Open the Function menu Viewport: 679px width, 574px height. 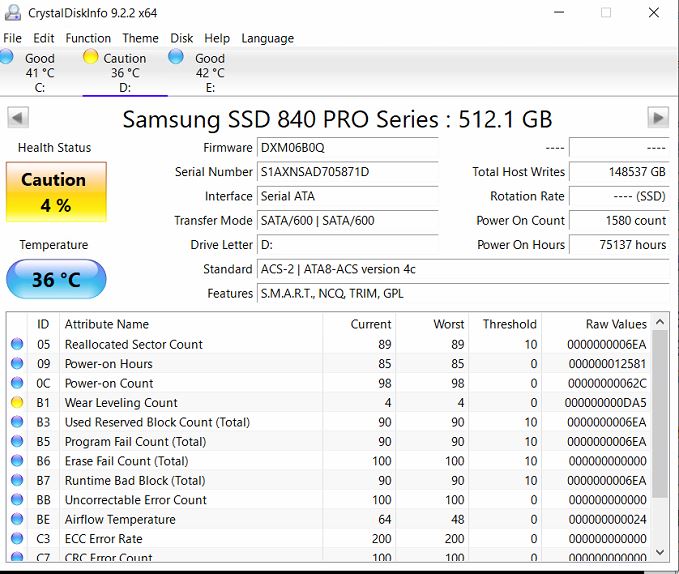point(88,38)
